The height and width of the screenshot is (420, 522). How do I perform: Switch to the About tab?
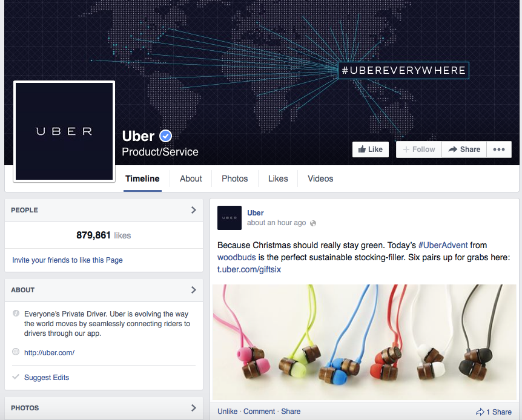(x=191, y=179)
